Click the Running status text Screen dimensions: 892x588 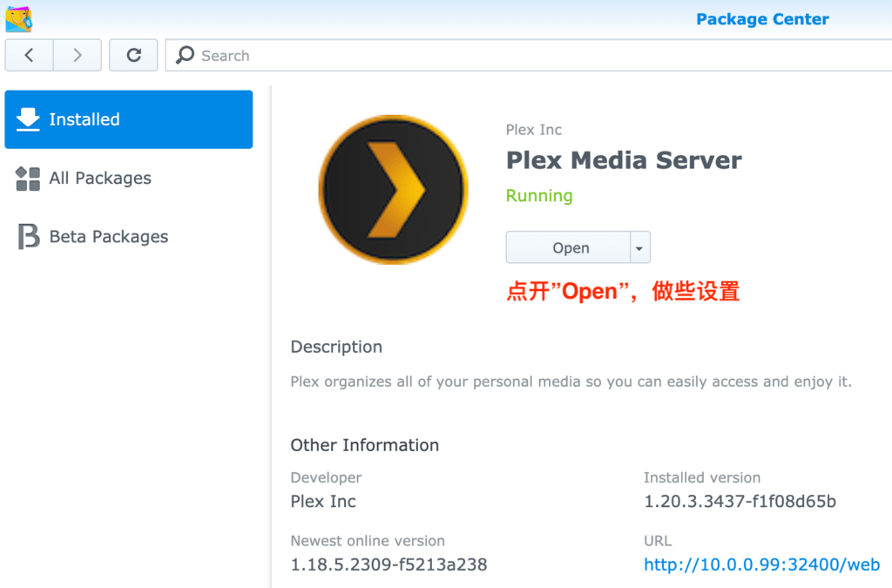click(x=539, y=196)
